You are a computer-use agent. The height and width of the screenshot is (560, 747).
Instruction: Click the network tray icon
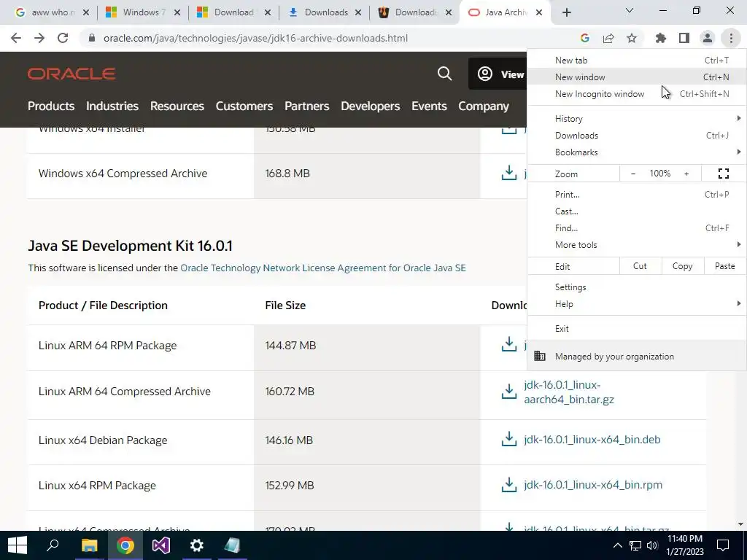coord(635,545)
